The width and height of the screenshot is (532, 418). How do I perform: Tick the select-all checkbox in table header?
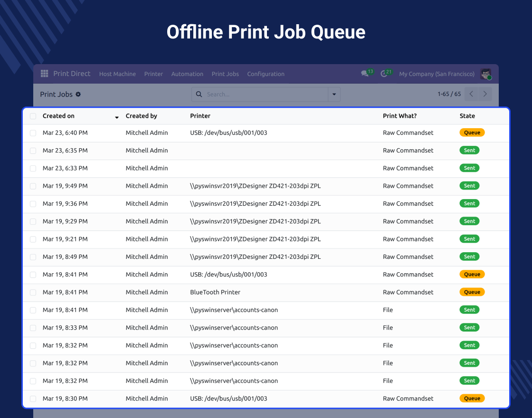click(x=33, y=116)
